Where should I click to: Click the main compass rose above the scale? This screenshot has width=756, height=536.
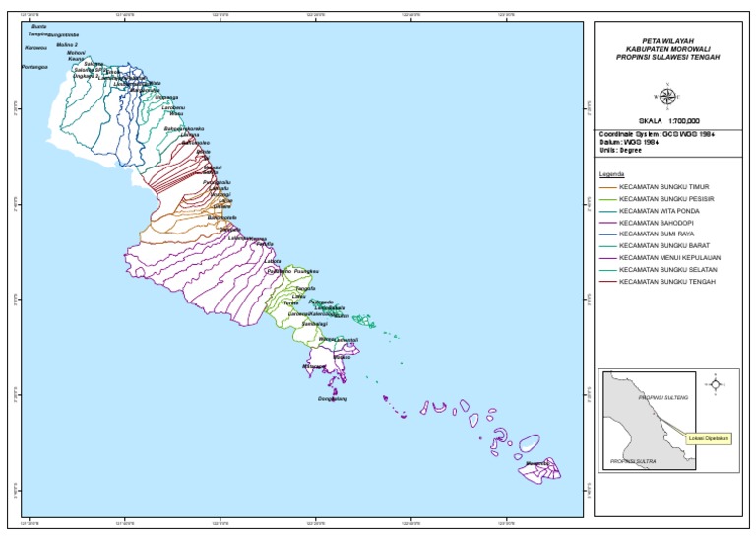tap(667, 97)
